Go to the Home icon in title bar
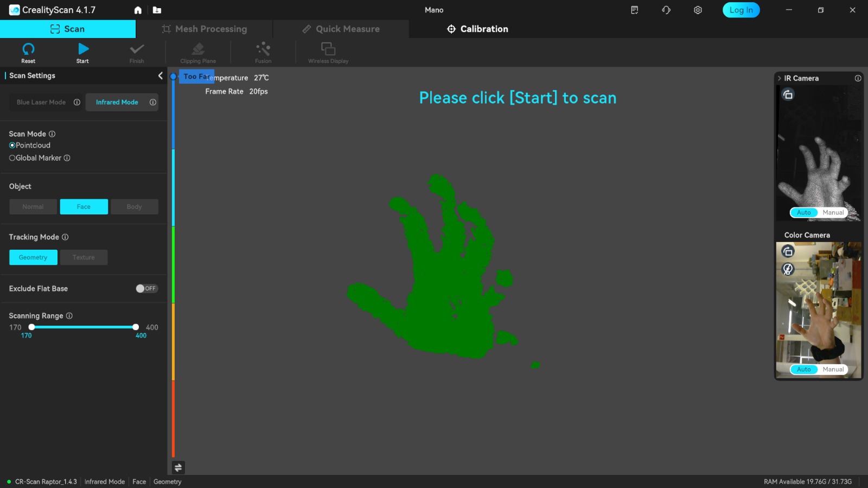Viewport: 868px width, 488px height. tap(138, 10)
